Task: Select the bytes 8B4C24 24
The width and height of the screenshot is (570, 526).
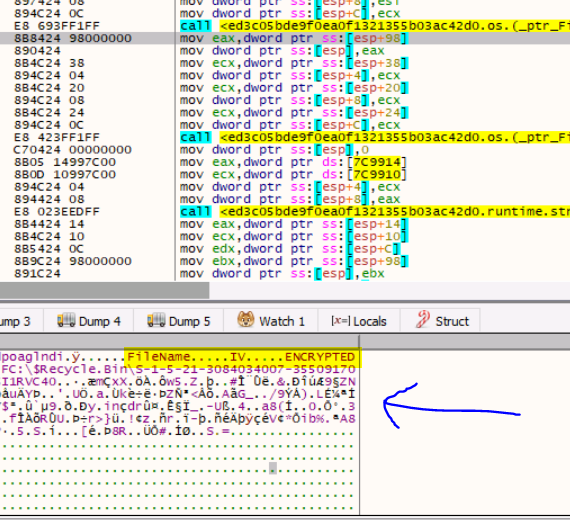Action: (49, 112)
